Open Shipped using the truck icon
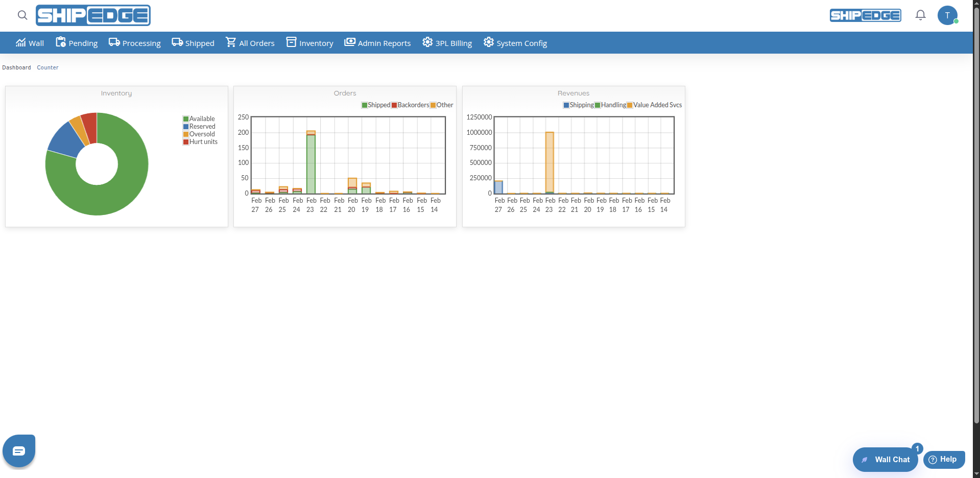 177,42
